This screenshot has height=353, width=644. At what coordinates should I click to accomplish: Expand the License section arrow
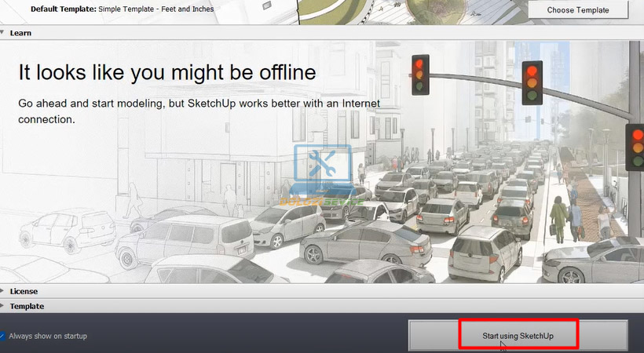pos(3,291)
